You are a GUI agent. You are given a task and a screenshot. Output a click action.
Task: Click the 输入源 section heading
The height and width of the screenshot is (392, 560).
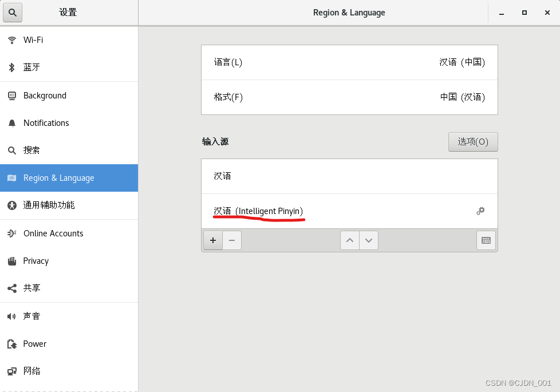pos(215,142)
